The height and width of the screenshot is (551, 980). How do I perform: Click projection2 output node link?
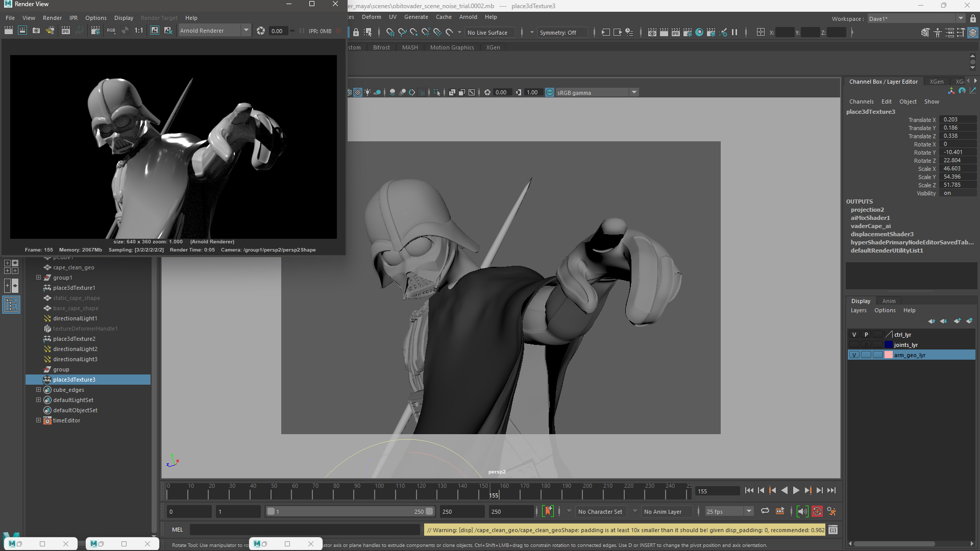(x=867, y=210)
